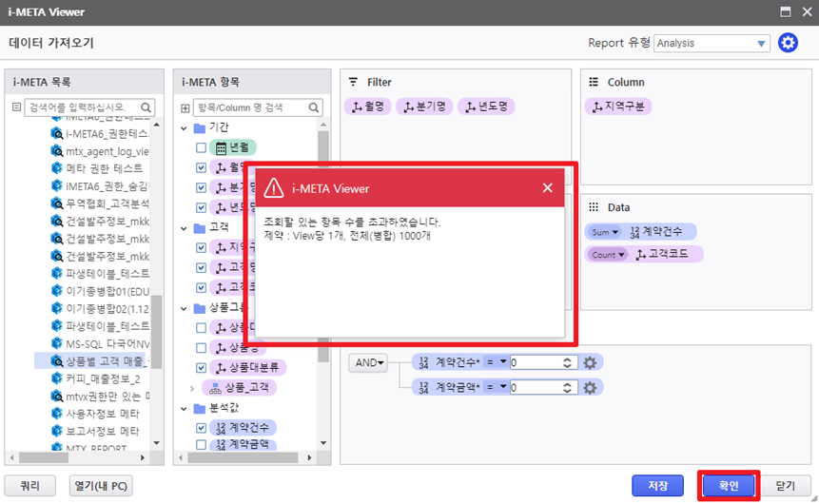Uncheck the 상품대분류 checkbox

pos(201,367)
